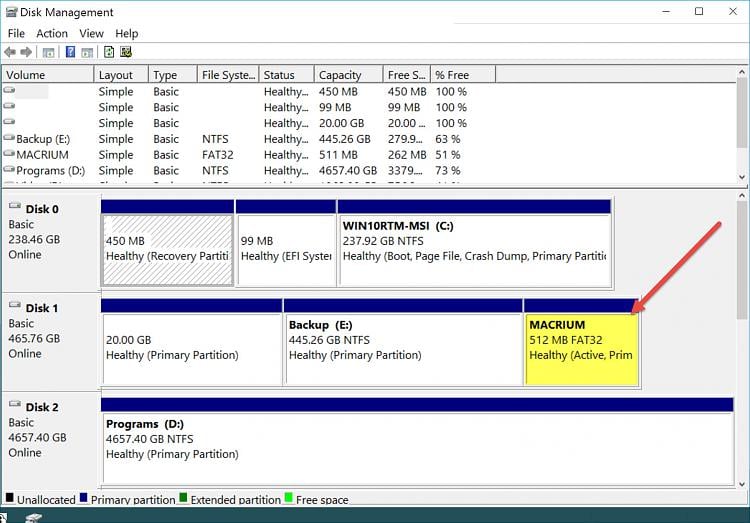This screenshot has width=750, height=523.
Task: Click the disk pane scrollbar up arrow
Action: (742, 196)
